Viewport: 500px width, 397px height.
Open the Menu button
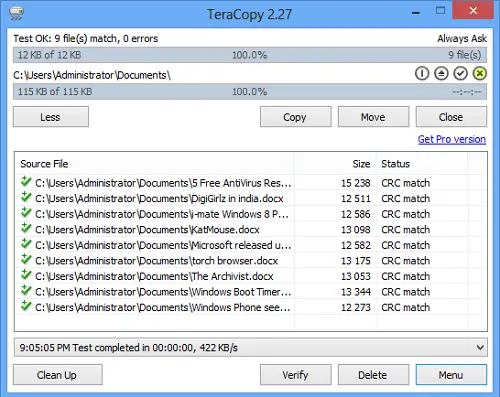coord(451,375)
